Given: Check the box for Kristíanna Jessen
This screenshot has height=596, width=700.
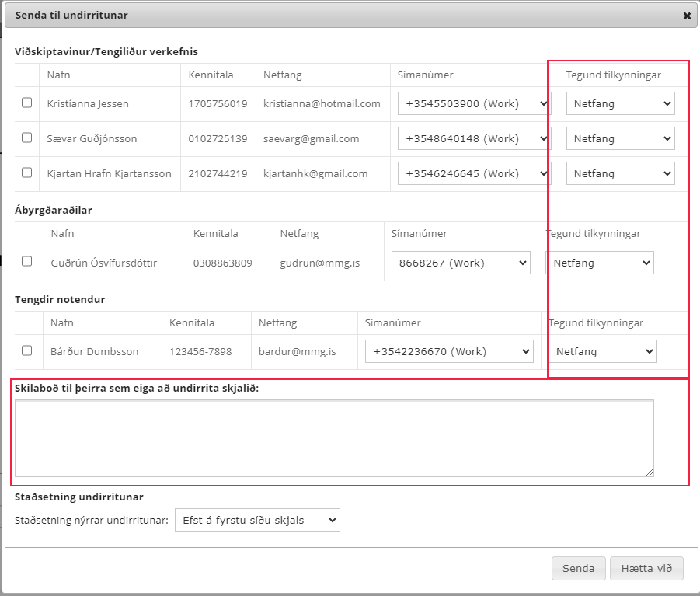Looking at the screenshot, I should 27,103.
